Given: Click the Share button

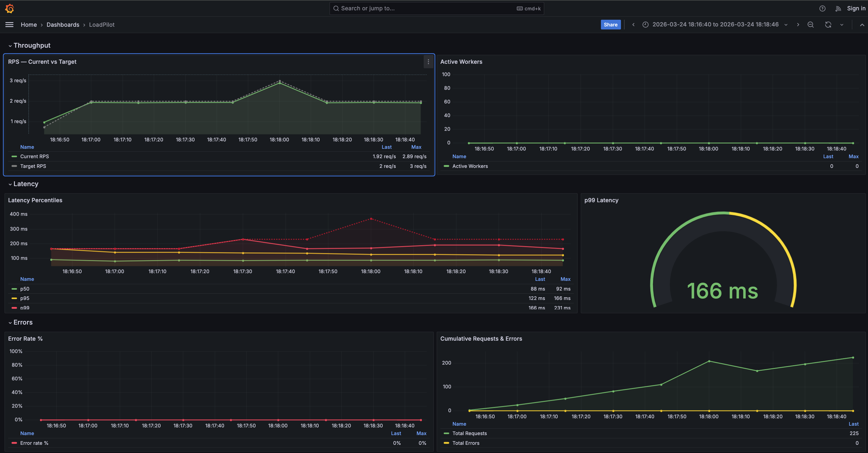Looking at the screenshot, I should pyautogui.click(x=611, y=25).
